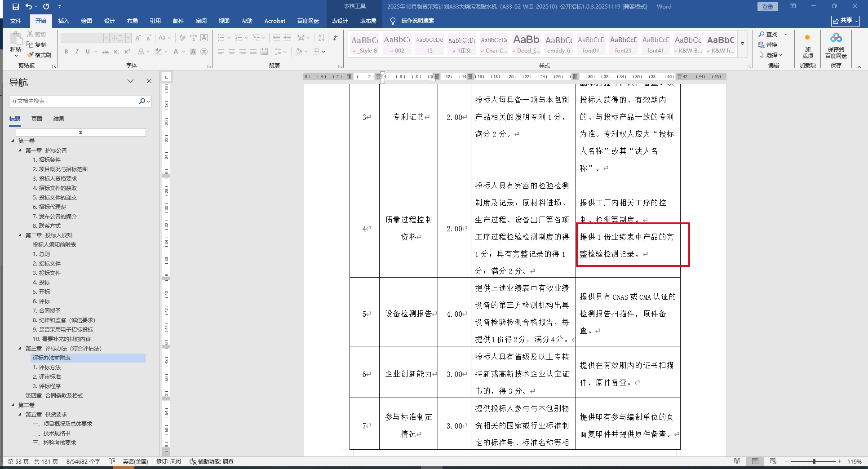Apply the AaBb Deed_S... style
This screenshot has height=469, width=868.
(526, 44)
